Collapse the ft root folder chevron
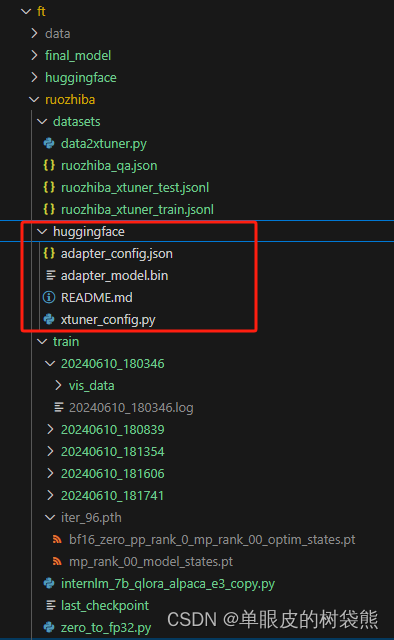 click(x=26, y=11)
